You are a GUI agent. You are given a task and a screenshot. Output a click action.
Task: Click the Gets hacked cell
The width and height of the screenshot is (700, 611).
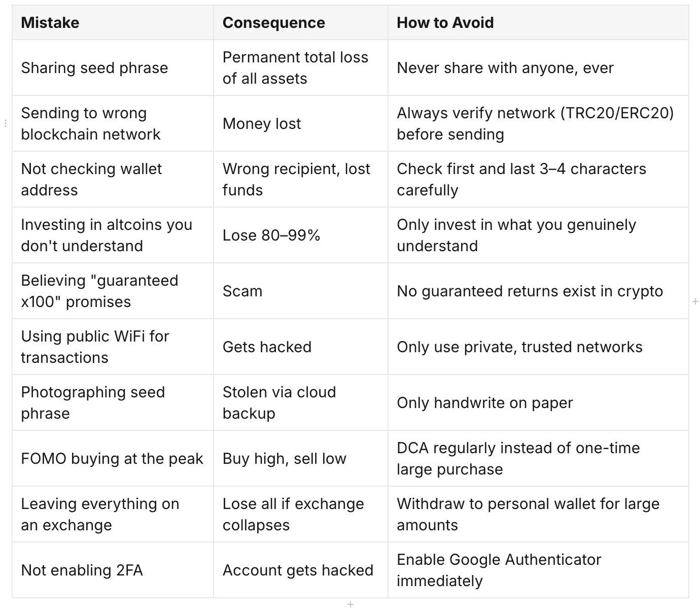point(301,347)
